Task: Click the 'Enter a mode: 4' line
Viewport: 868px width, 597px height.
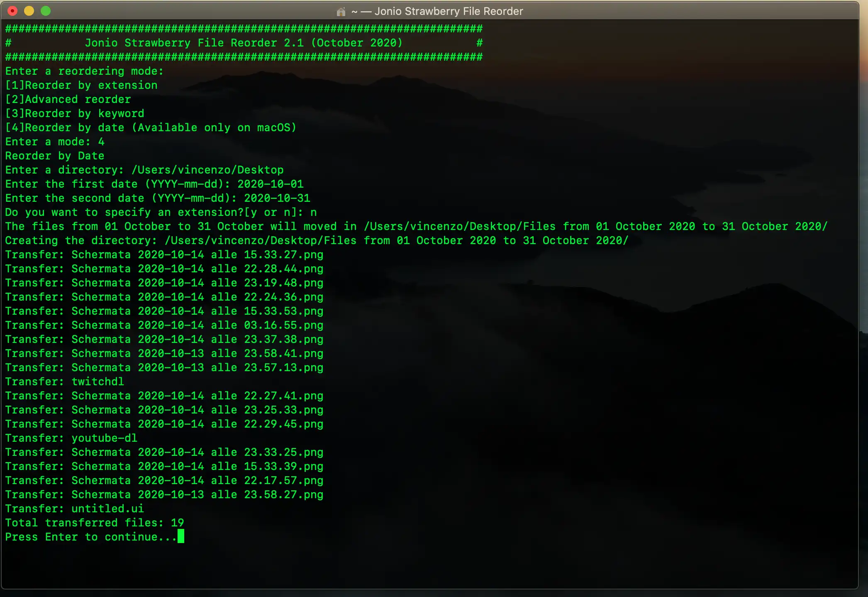Action: 55,142
